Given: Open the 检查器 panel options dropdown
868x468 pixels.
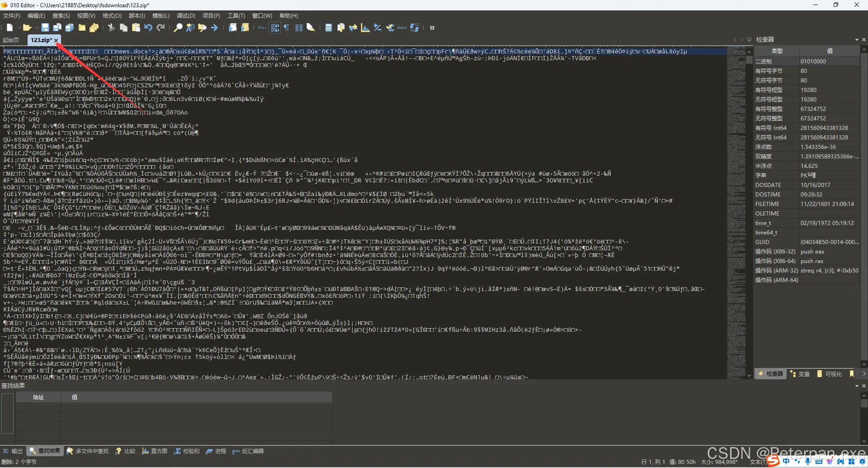Looking at the screenshot, I should [857, 39].
